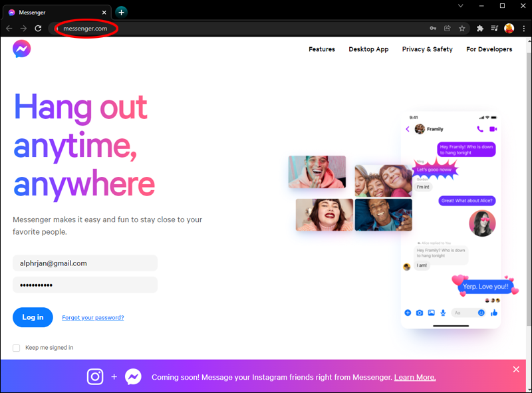
Task: Click the thumbs-up like icon in mockup
Action: (x=493, y=313)
